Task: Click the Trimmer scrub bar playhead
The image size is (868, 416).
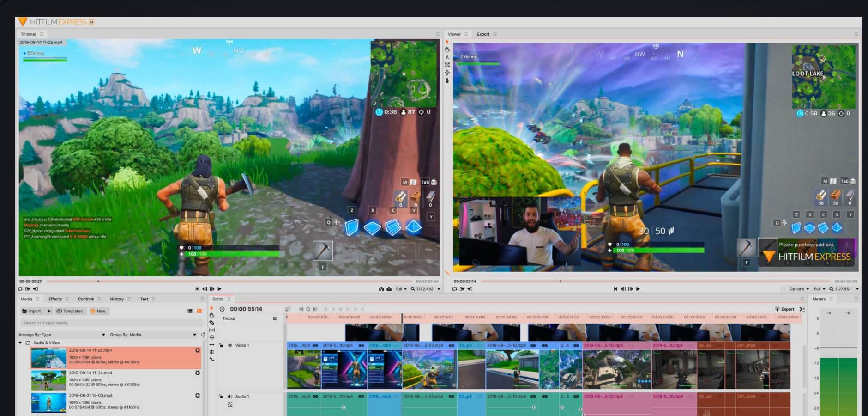Action: [x=98, y=281]
